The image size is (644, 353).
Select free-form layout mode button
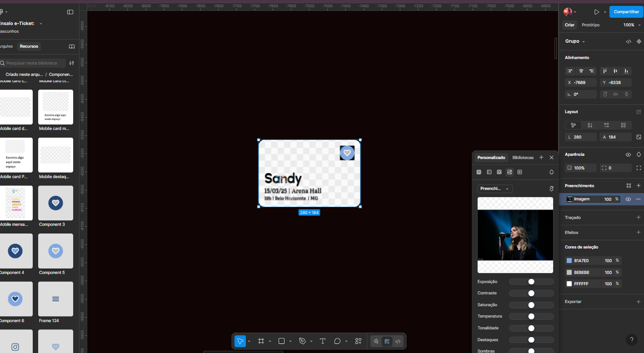[x=573, y=125]
